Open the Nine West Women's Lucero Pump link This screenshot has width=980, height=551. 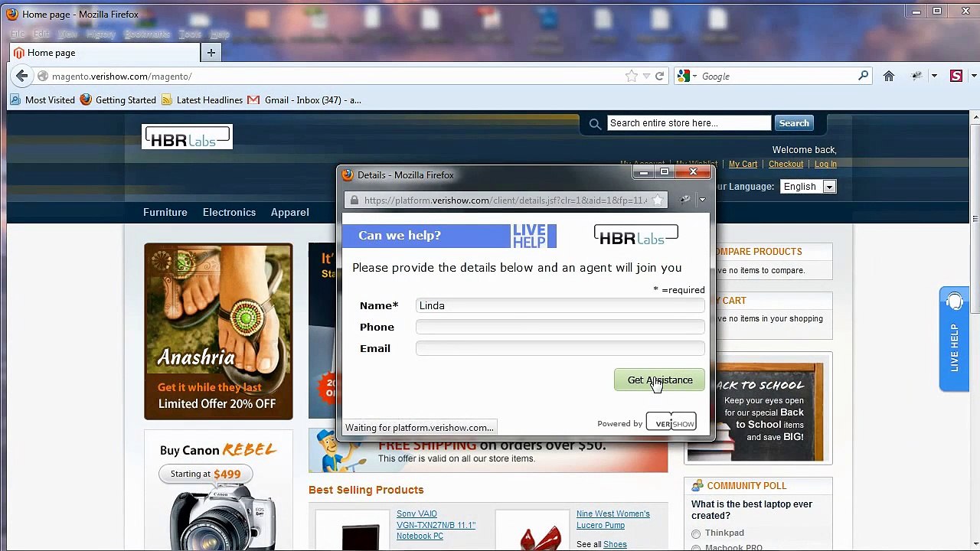pyautogui.click(x=612, y=520)
